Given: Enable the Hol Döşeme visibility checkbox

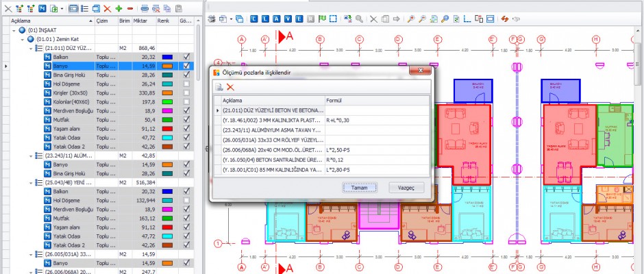Looking at the screenshot, I should click(x=186, y=84).
